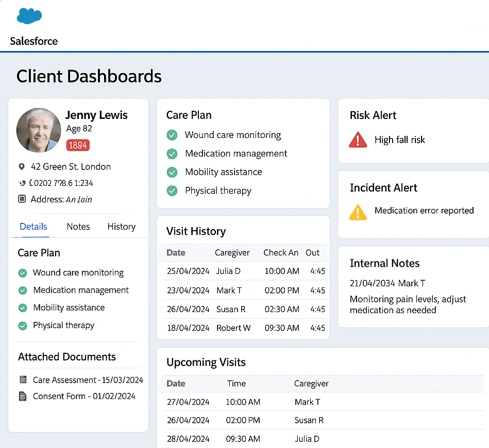Click the Internal Notes heading

click(x=384, y=264)
